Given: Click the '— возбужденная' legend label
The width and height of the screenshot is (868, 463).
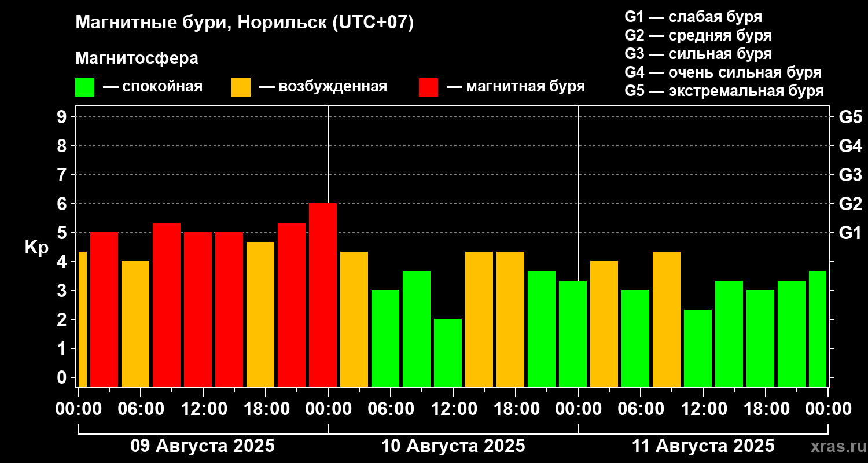Looking at the screenshot, I should (x=323, y=87).
